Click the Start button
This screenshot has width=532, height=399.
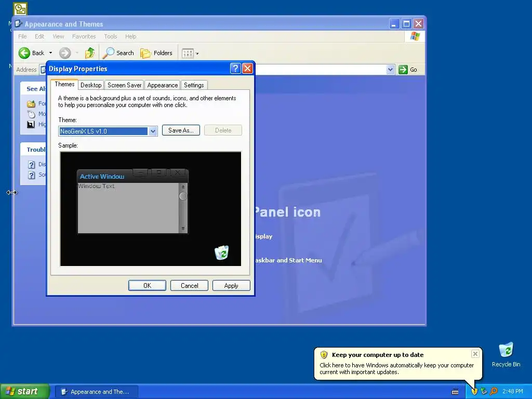[x=25, y=391]
